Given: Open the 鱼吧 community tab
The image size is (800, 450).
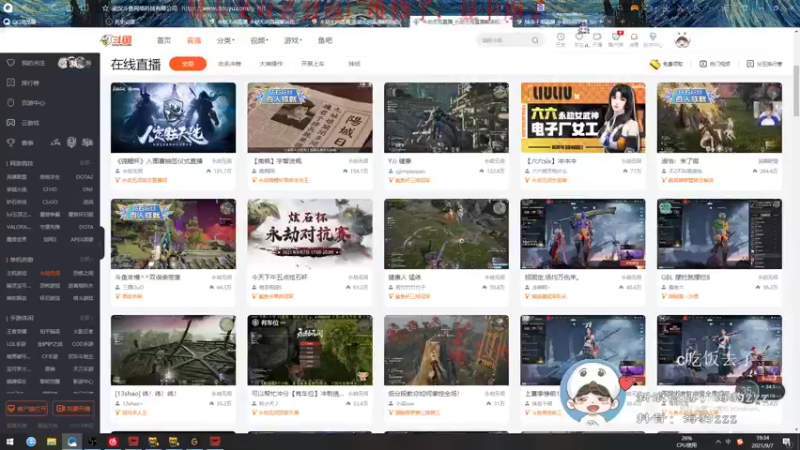Looking at the screenshot, I should pyautogui.click(x=325, y=40).
